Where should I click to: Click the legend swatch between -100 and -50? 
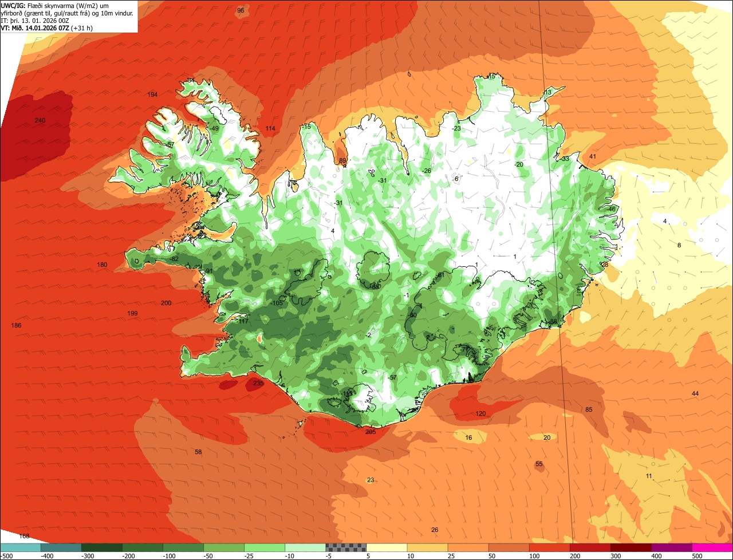click(183, 547)
